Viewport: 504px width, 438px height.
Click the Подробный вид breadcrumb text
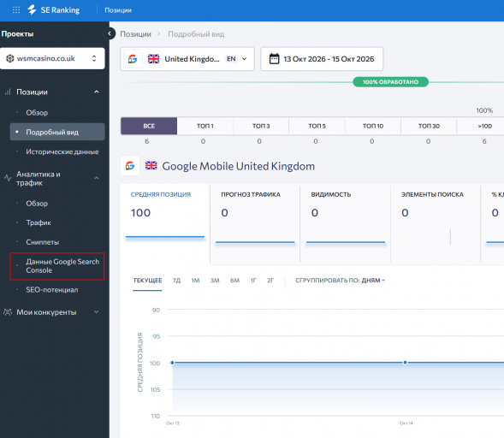pyautogui.click(x=196, y=34)
